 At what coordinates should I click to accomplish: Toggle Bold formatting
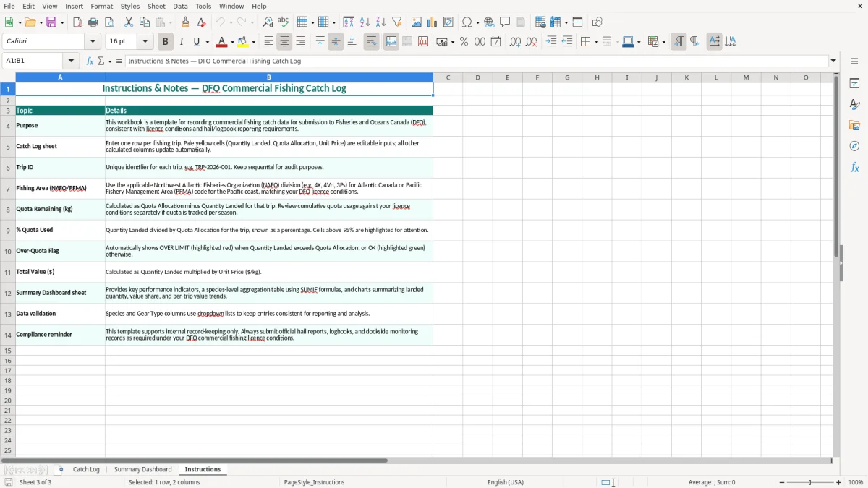[x=166, y=42]
